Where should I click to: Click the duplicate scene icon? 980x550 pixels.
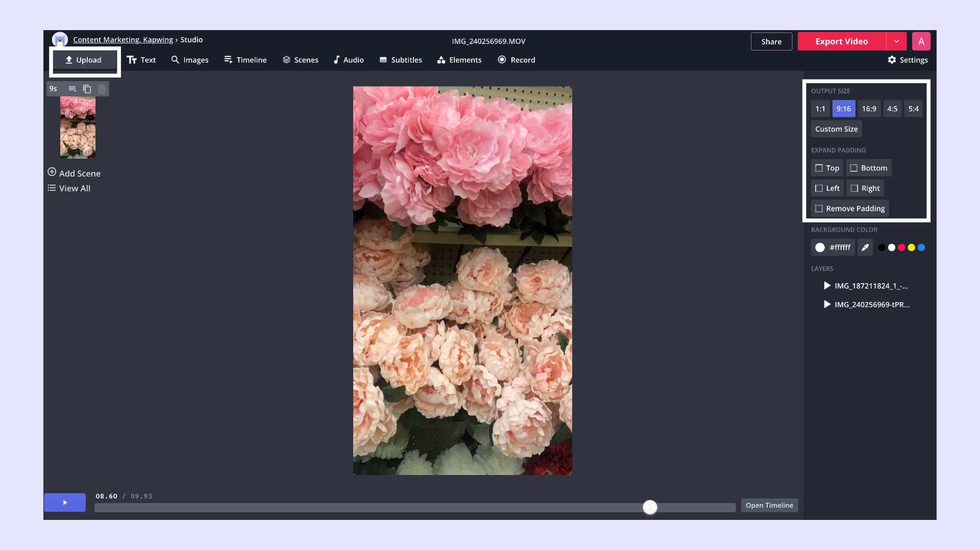coord(87,89)
